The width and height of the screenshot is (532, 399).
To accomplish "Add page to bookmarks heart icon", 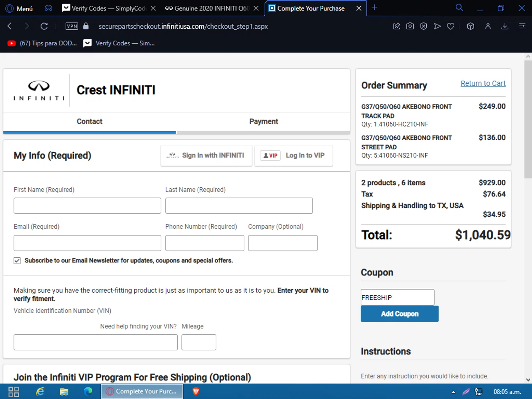I will tap(451, 26).
